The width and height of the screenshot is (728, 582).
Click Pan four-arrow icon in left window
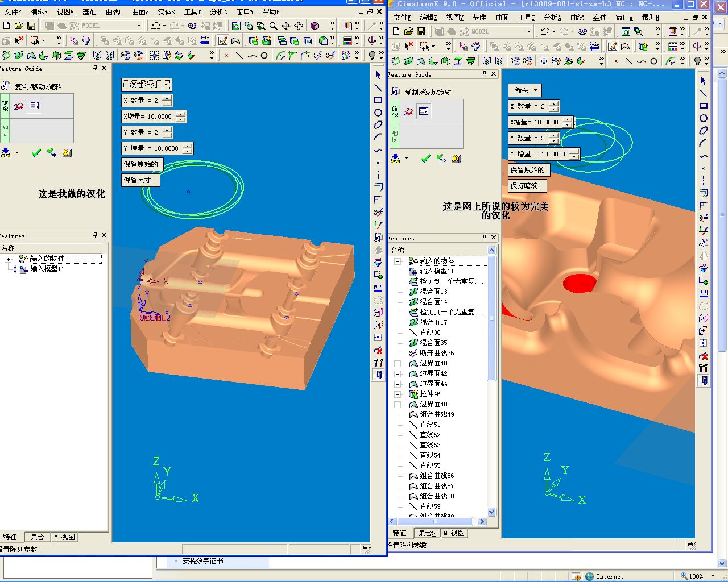click(x=286, y=26)
